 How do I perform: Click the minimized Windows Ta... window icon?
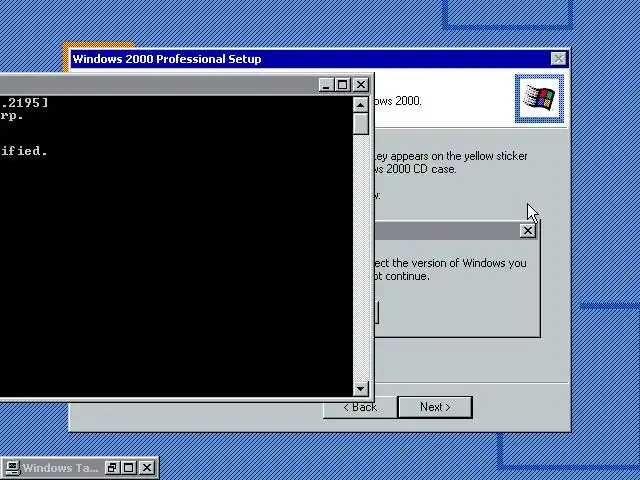coord(12,468)
